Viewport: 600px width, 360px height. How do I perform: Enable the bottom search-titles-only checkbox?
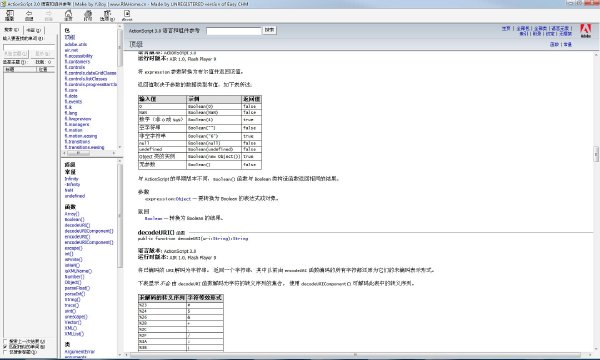point(5,352)
